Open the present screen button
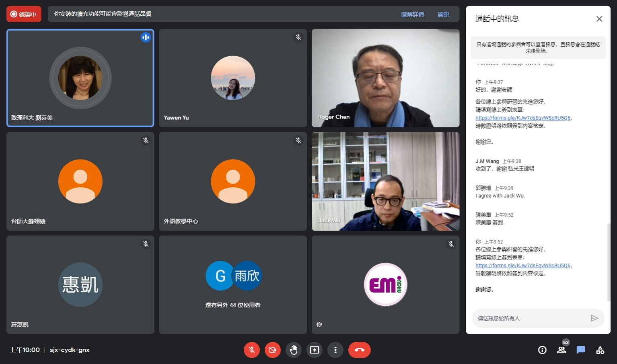The height and width of the screenshot is (364, 617). (315, 350)
